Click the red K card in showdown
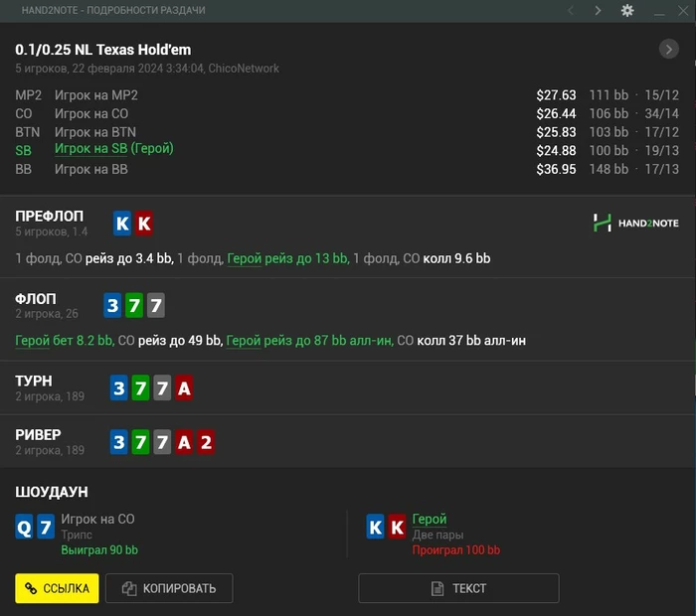This screenshot has height=616, width=696. [397, 527]
